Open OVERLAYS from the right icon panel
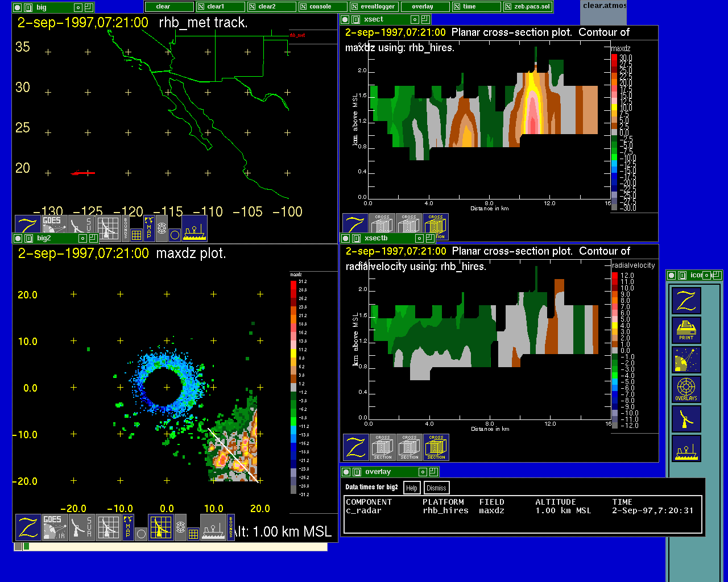The height and width of the screenshot is (582, 728). point(686,389)
